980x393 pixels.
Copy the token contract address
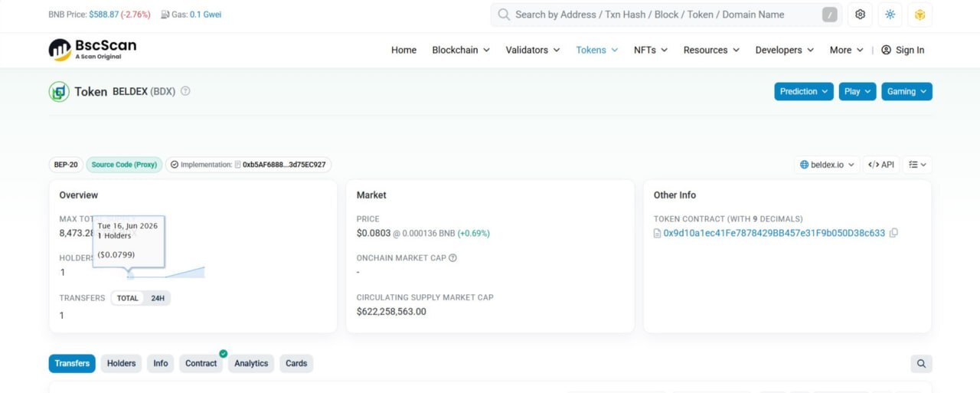click(x=893, y=233)
